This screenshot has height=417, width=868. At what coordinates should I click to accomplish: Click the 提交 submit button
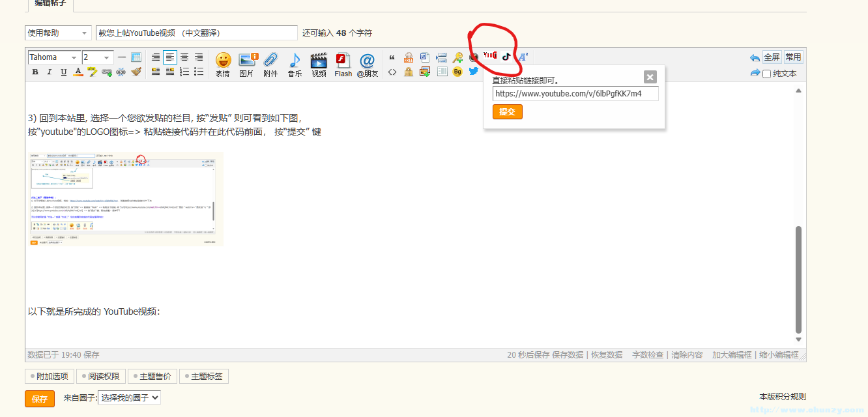pos(507,111)
